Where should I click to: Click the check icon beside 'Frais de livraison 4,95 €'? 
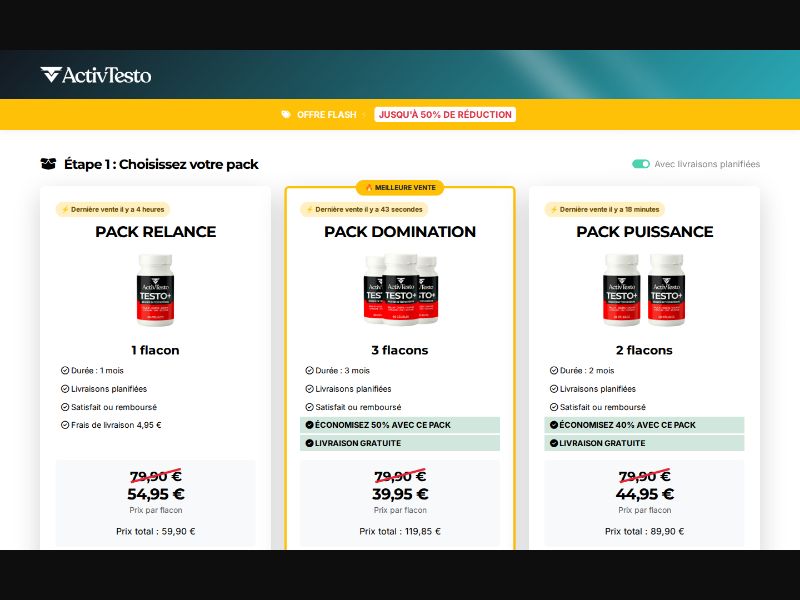[65, 425]
